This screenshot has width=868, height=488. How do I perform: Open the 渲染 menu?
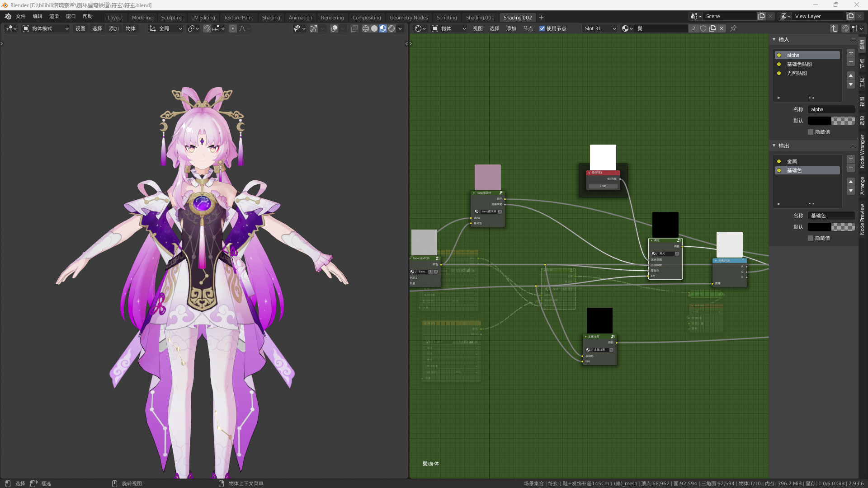pyautogui.click(x=54, y=16)
